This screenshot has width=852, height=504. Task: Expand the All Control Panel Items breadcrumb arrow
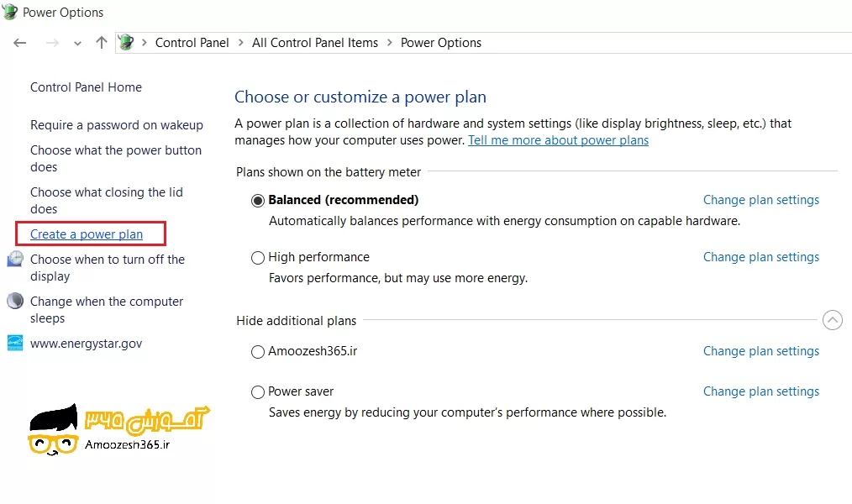coord(388,42)
